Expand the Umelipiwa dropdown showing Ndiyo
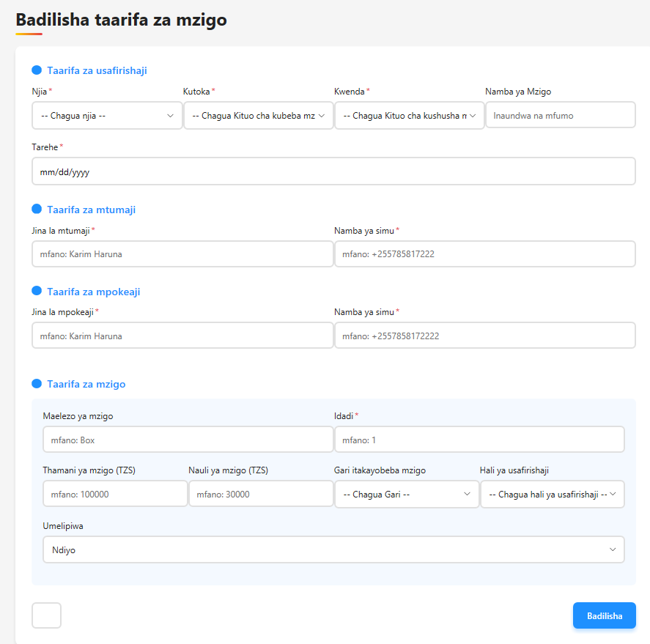Screen dimensions: 650x644 333,549
